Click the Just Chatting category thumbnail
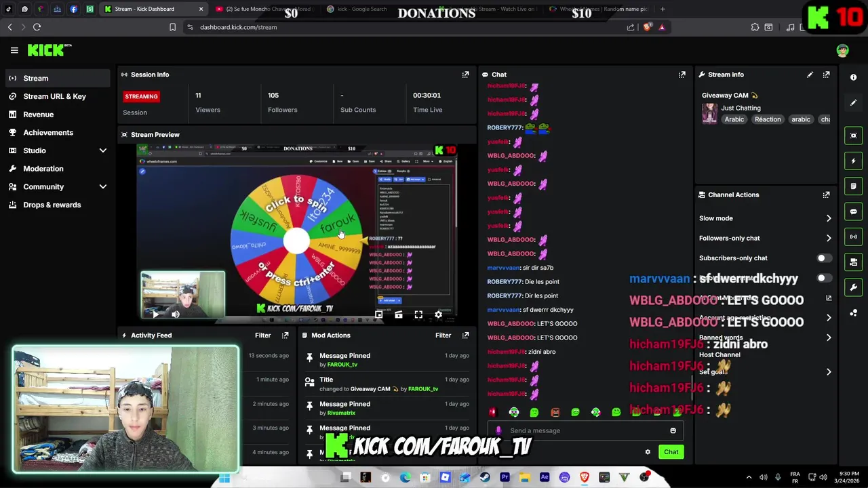Screen dimensions: 868x488 tap(709, 113)
